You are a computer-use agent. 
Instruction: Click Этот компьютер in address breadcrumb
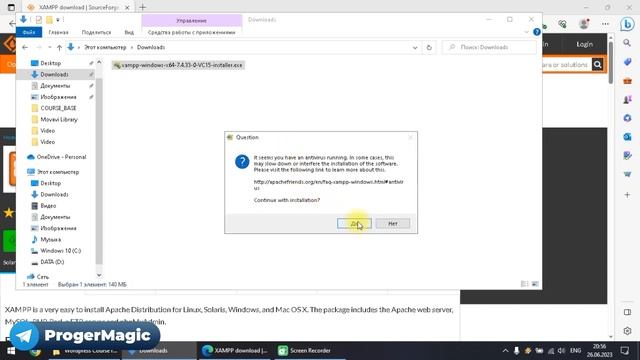105,47
